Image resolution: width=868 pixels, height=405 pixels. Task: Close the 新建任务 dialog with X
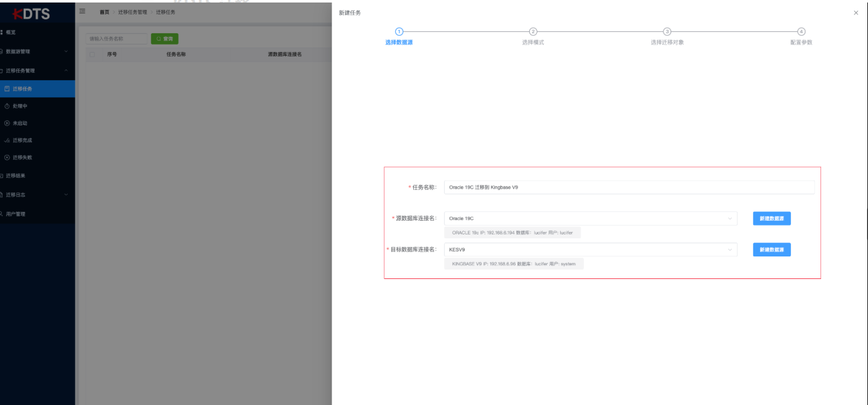[856, 13]
